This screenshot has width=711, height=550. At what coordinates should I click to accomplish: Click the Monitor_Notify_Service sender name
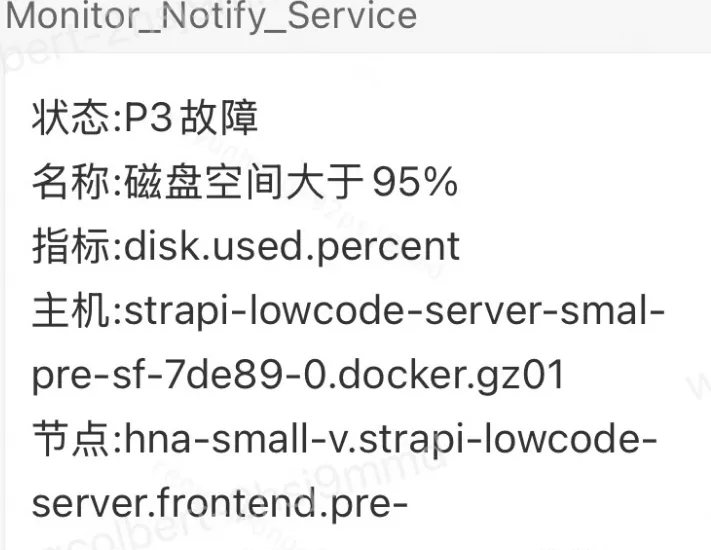coord(212,16)
